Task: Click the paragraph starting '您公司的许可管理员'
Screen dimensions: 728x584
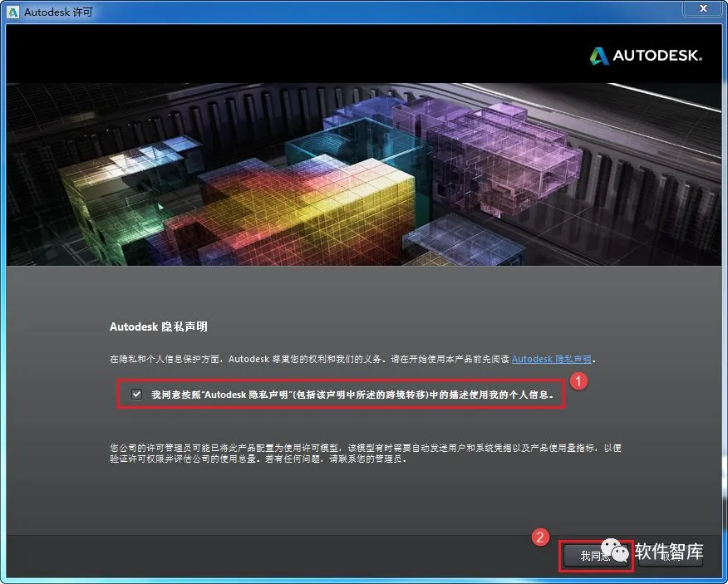Action: [x=366, y=454]
